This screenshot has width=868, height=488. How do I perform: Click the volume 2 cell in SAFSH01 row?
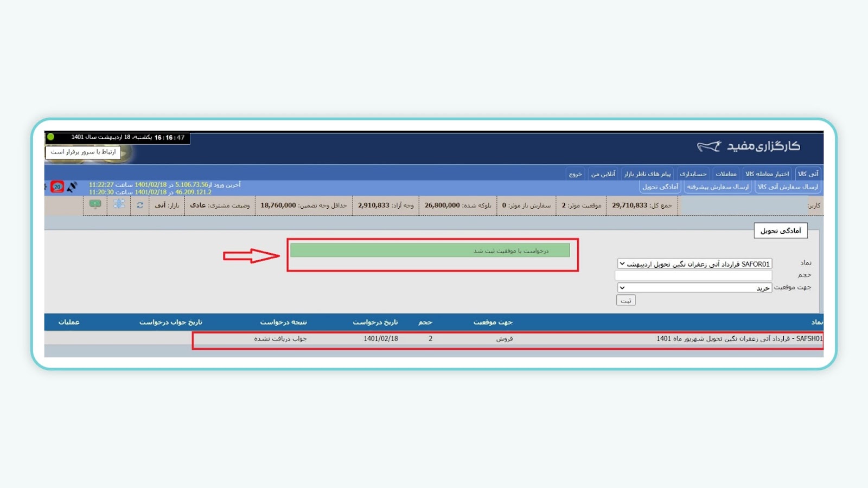click(x=431, y=339)
